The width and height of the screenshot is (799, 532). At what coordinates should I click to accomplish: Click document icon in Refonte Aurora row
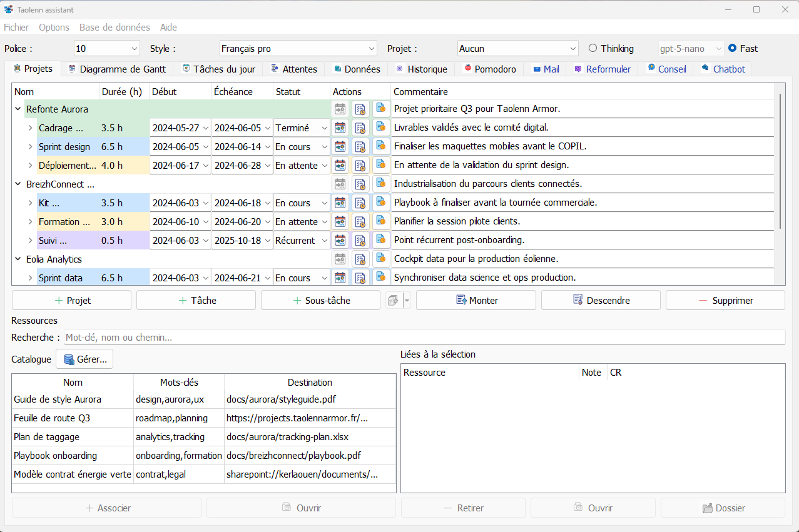381,109
